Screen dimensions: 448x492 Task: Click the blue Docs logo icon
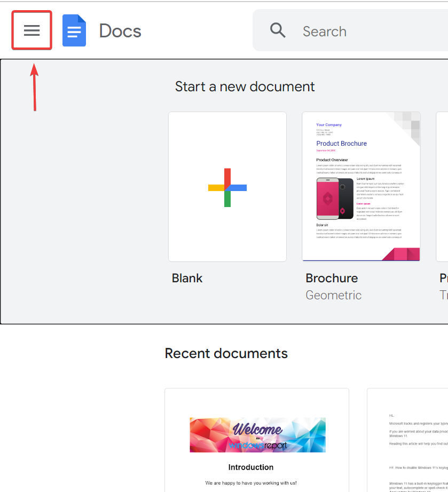(74, 30)
